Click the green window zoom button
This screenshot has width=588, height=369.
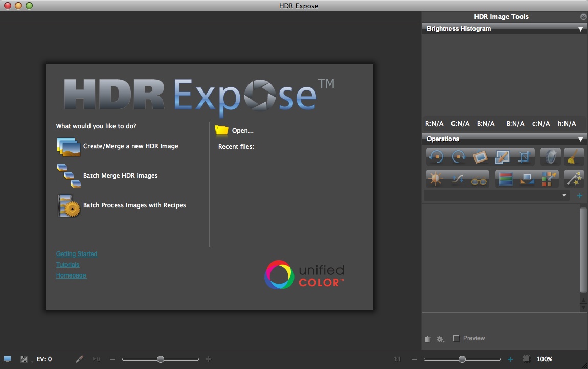coord(29,5)
